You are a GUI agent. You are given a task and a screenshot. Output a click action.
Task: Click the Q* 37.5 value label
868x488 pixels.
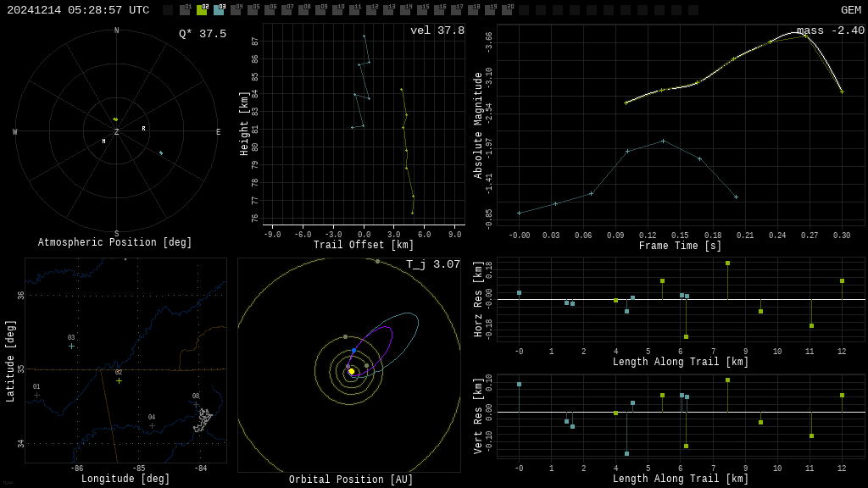[x=202, y=34]
